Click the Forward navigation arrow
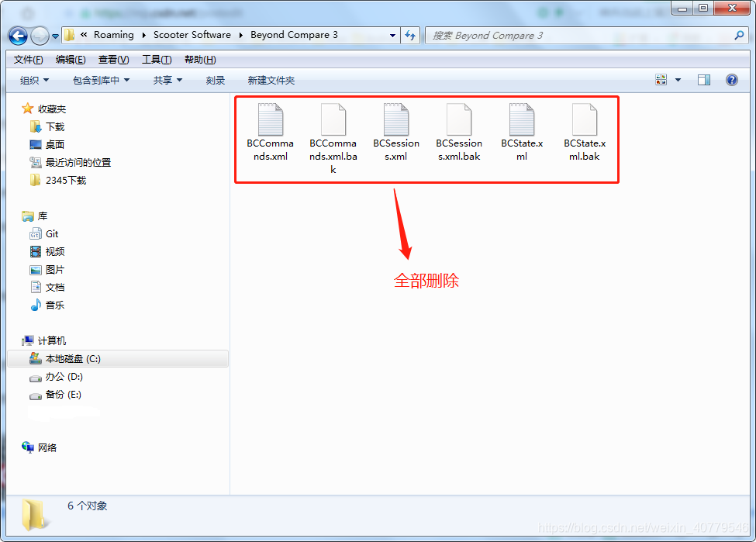756x542 pixels. (x=40, y=36)
